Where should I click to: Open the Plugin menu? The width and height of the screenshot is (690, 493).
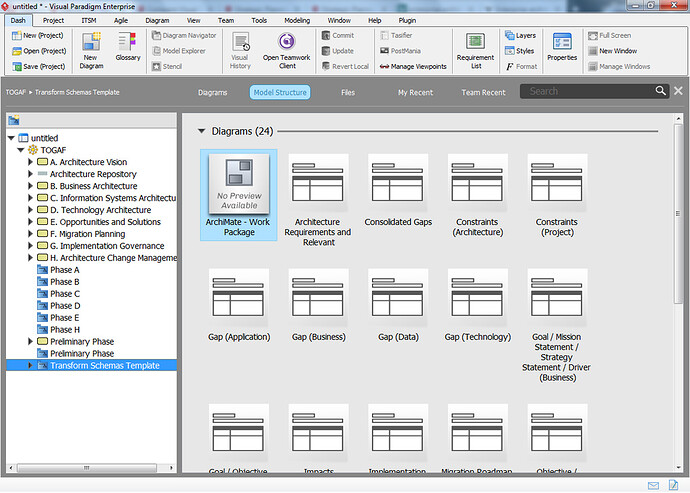click(407, 20)
